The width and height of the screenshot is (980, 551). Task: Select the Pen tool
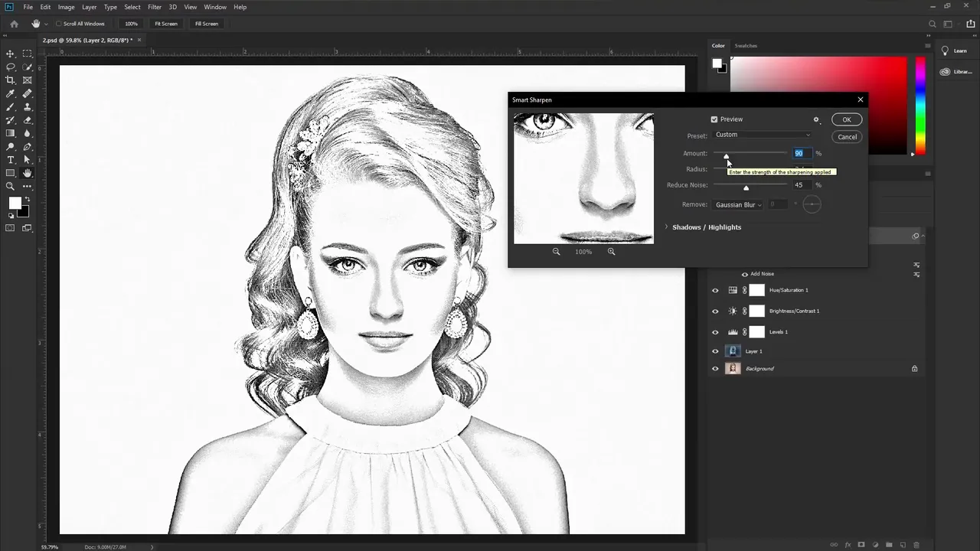[28, 147]
